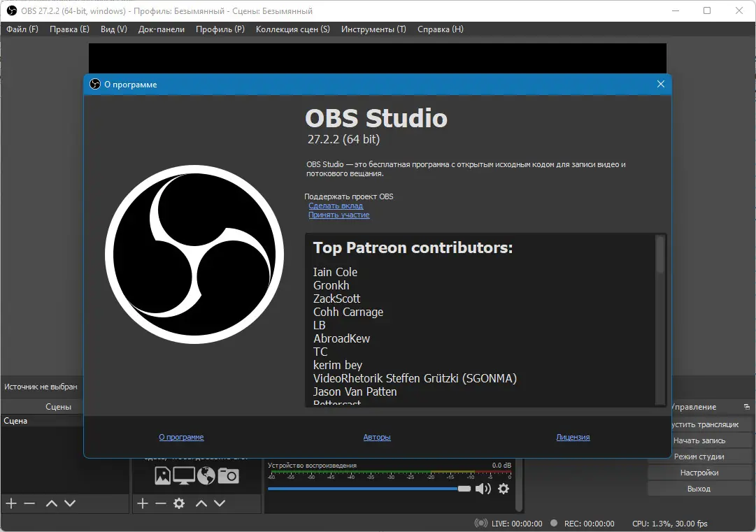Click the display capture monitor icon
Viewport: 756px width, 532px height.
pyautogui.click(x=184, y=475)
